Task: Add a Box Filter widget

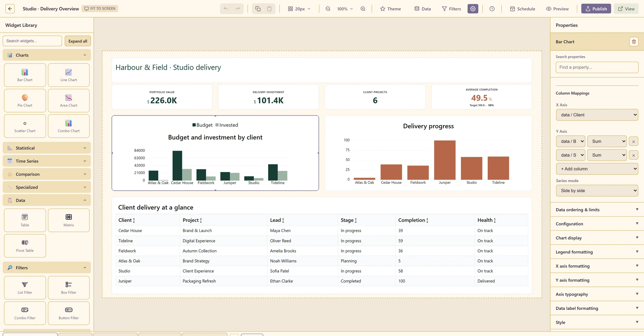Action: pos(69,288)
